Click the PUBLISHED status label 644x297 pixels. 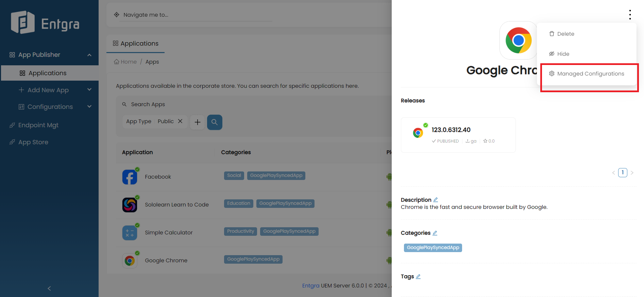pos(445,141)
